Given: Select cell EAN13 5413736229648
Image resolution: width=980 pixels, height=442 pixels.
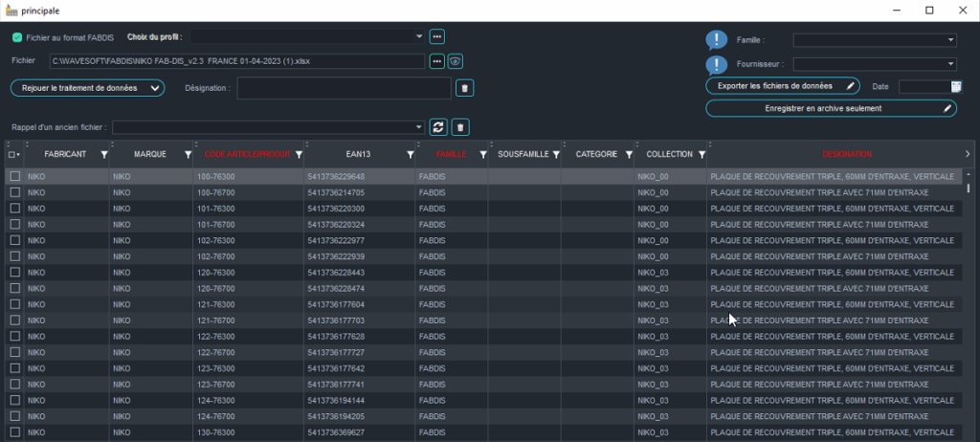Looking at the screenshot, I should pos(360,176).
